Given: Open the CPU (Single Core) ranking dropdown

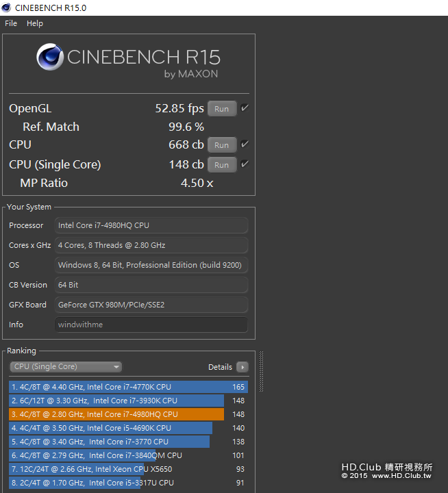Looking at the screenshot, I should tap(66, 366).
